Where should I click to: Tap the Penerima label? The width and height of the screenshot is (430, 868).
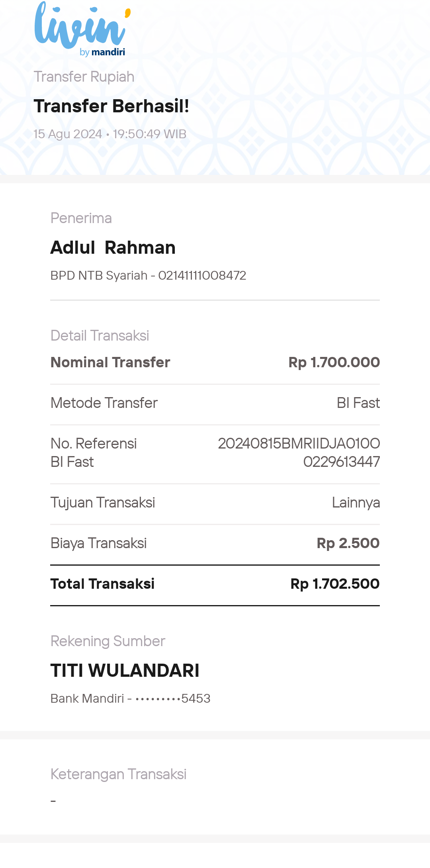pos(81,218)
